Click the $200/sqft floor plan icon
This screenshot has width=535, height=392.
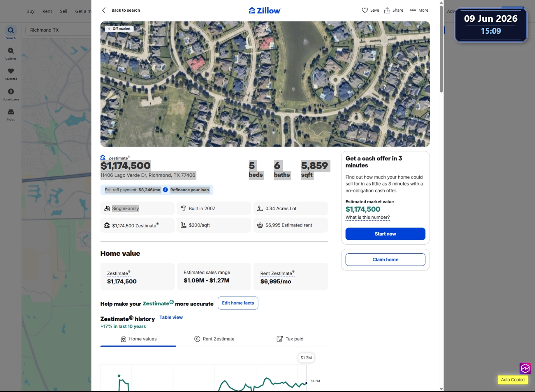point(184,225)
